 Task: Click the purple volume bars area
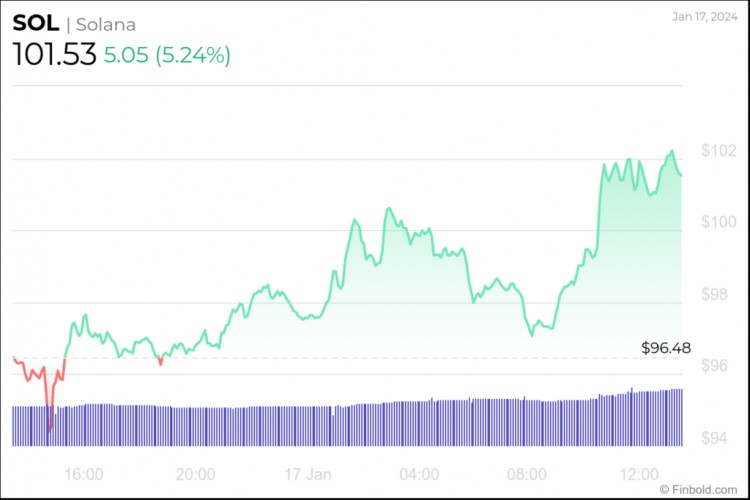pyautogui.click(x=350, y=425)
